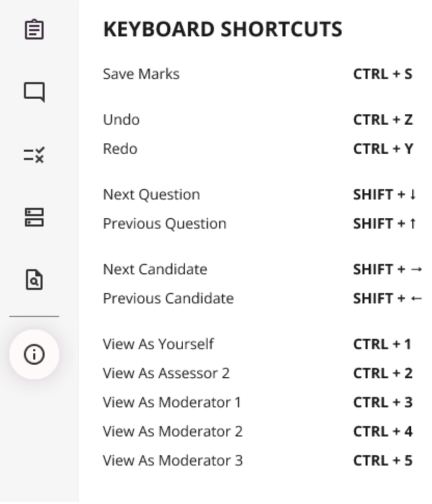Click the Save Marks shortcut label
The image size is (432, 504).
point(141,74)
